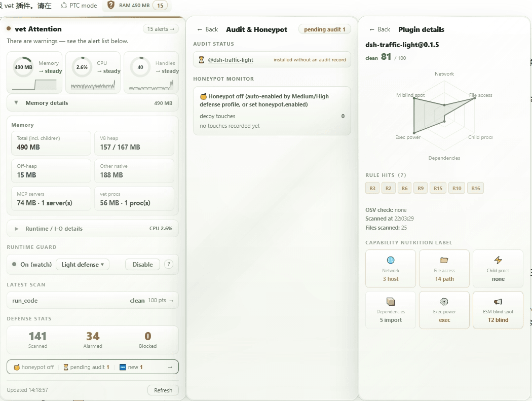Click the arrow at end of status footer bar
This screenshot has width=532, height=401.
170,367
